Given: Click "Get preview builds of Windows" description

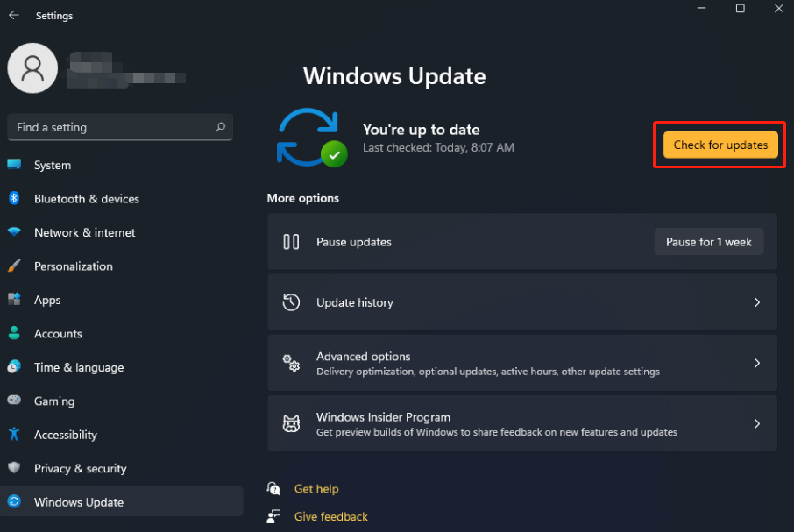Looking at the screenshot, I should 497,432.
